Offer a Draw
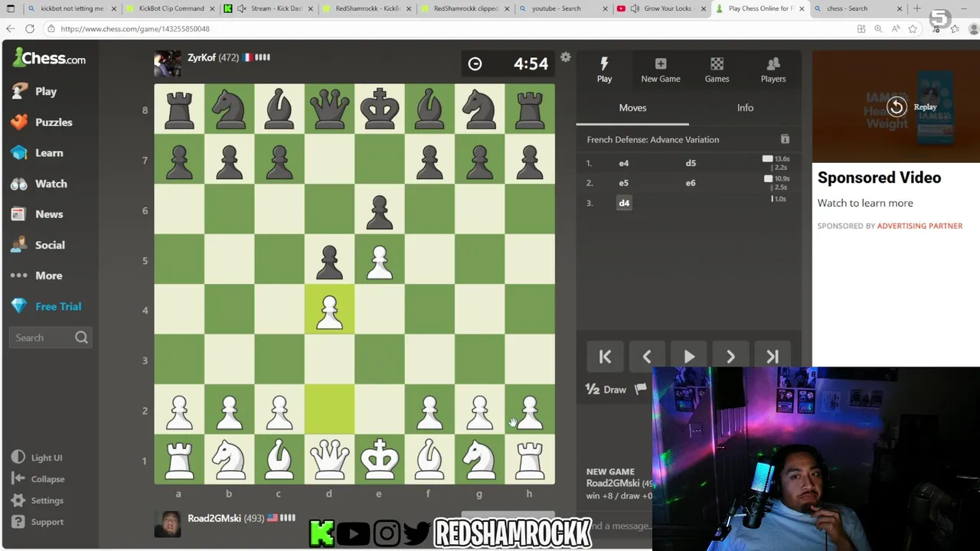This screenshot has width=980, height=551. [x=606, y=390]
